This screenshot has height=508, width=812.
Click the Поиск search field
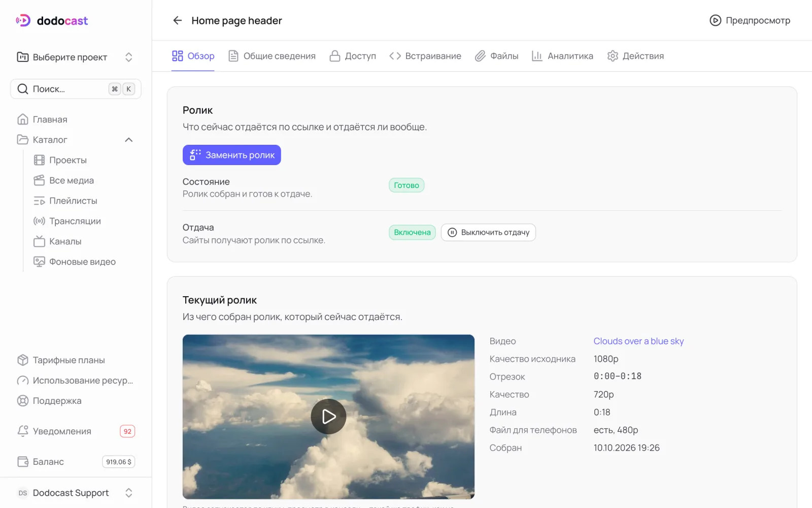point(76,89)
